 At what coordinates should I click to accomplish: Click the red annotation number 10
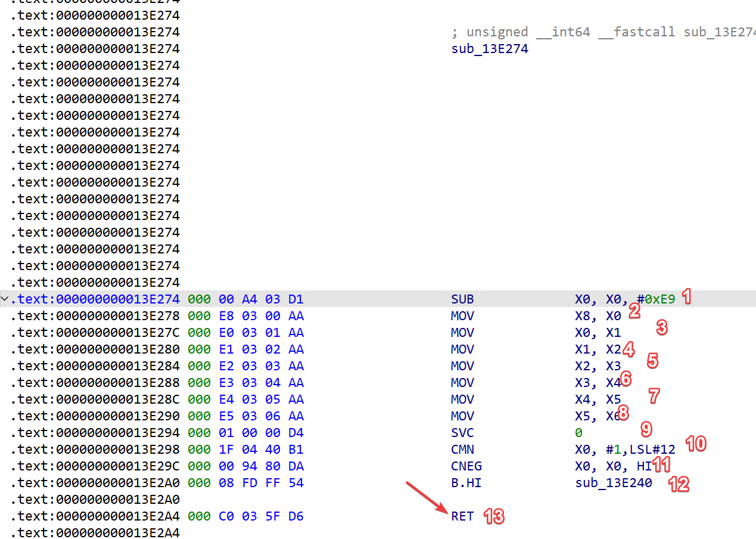pos(695,444)
